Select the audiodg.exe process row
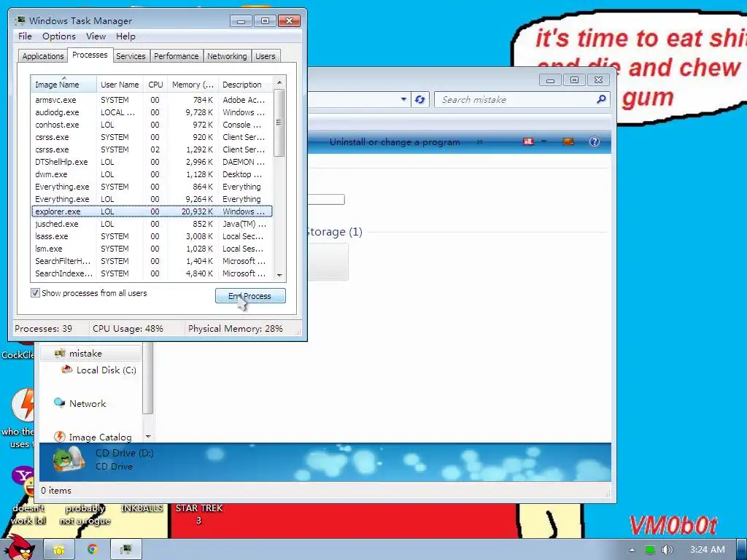Image resolution: width=747 pixels, height=560 pixels. click(x=152, y=112)
